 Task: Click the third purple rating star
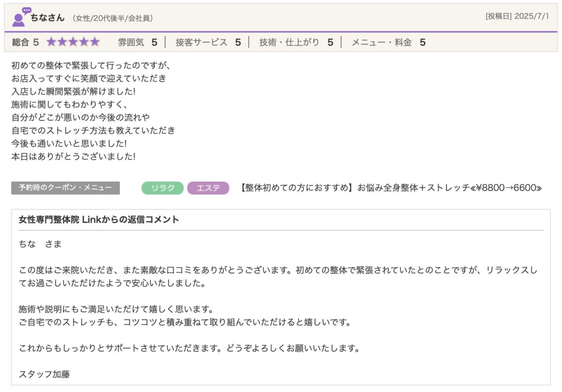73,43
